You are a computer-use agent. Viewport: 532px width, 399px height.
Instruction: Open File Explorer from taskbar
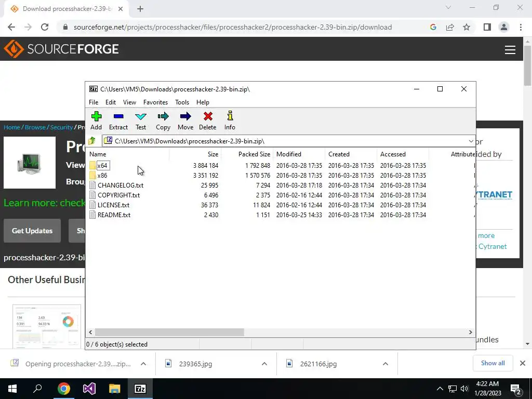click(115, 389)
